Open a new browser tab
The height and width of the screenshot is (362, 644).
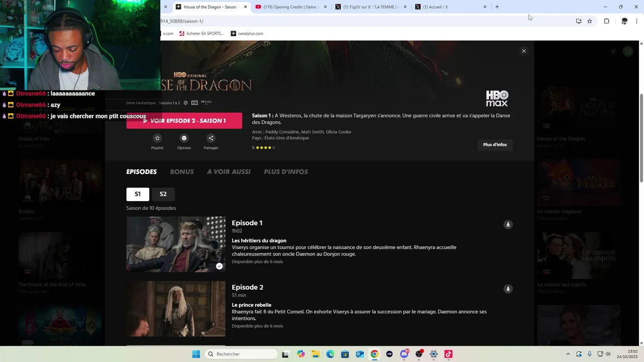click(x=497, y=7)
